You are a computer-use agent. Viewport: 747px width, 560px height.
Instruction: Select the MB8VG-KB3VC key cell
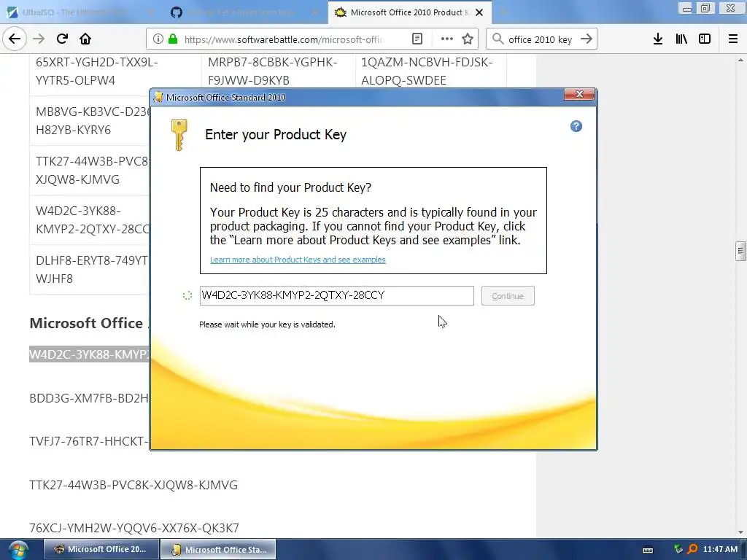(90, 121)
